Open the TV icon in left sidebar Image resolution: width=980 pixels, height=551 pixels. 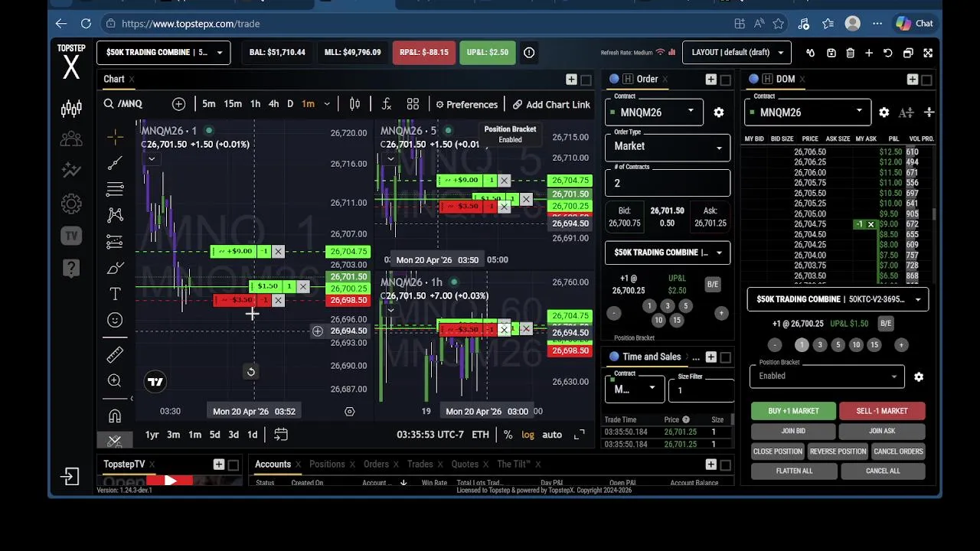(71, 236)
